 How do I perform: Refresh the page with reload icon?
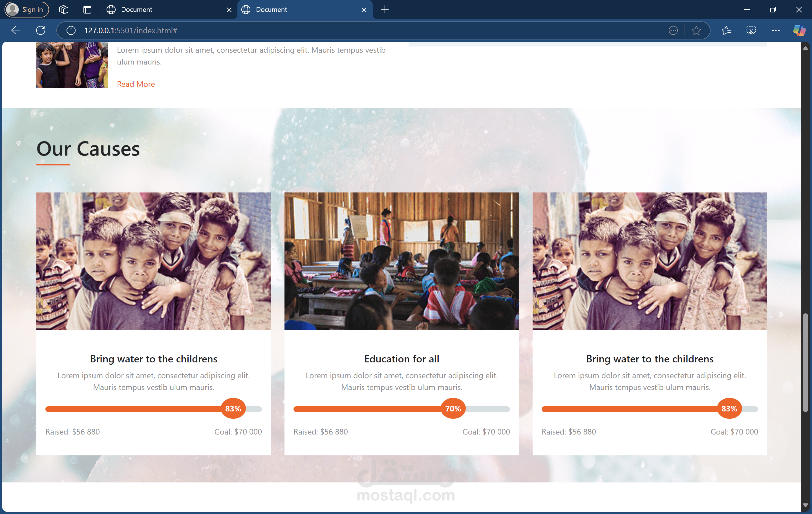point(41,30)
